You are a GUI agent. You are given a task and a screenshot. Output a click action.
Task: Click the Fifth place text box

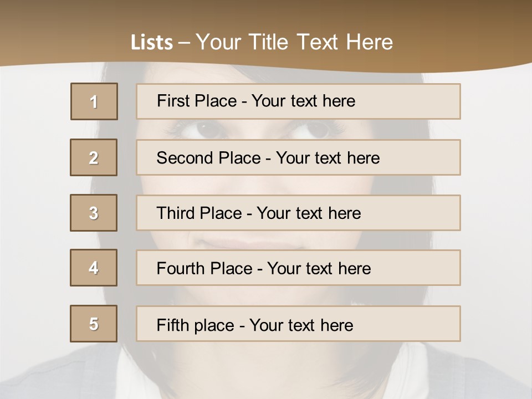298,324
